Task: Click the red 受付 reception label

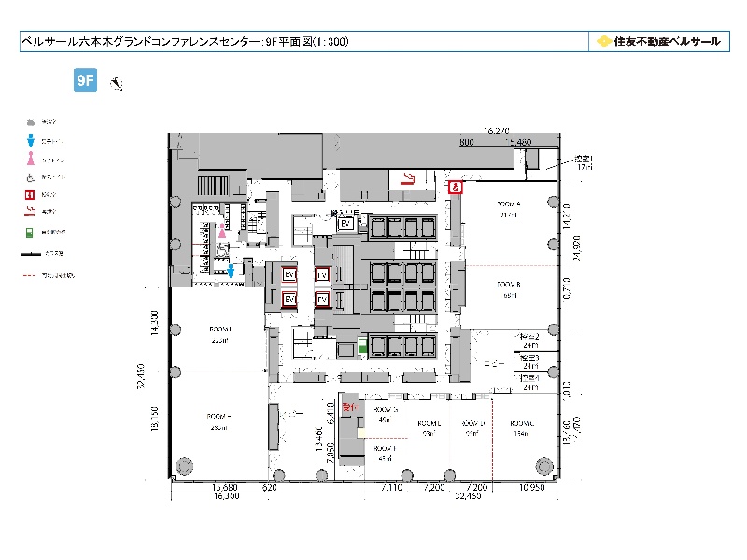Action: point(349,407)
